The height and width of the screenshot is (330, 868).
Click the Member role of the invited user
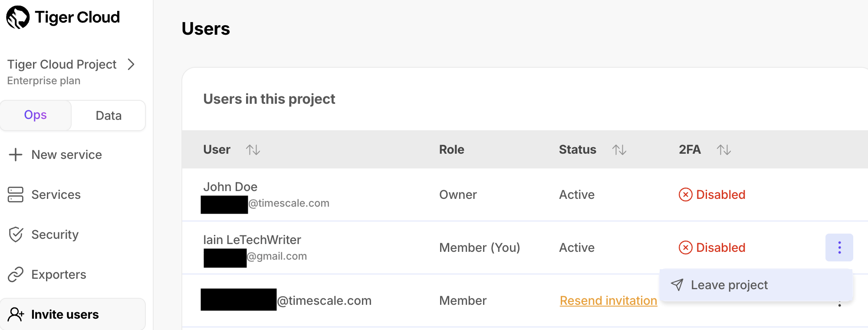pyautogui.click(x=463, y=300)
